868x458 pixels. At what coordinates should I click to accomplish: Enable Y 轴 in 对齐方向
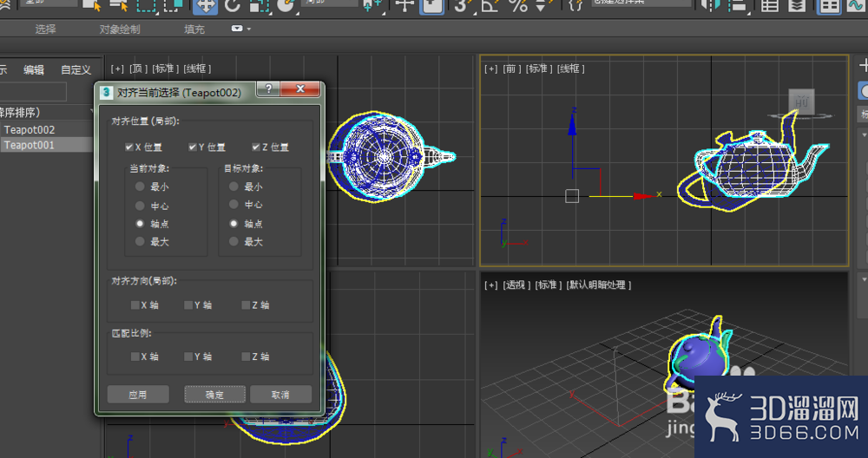[x=188, y=304]
